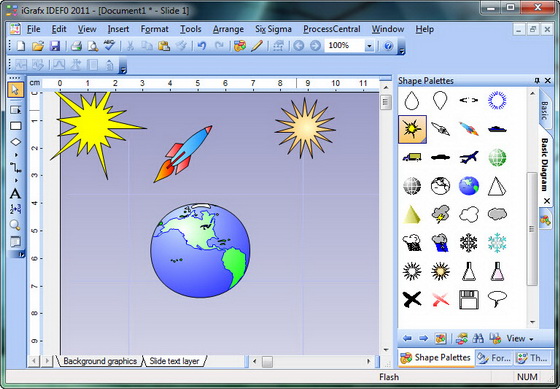Click the Shape Palettes bottom button
The width and height of the screenshot is (560, 389).
(x=435, y=358)
